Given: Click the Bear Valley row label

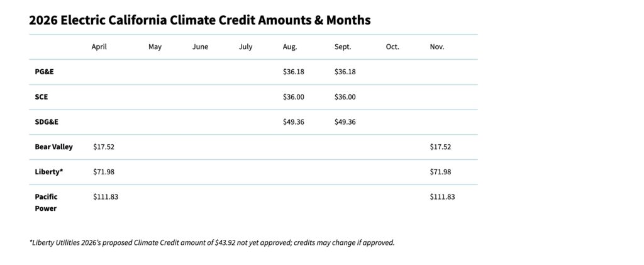Looking at the screenshot, I should [x=53, y=147].
